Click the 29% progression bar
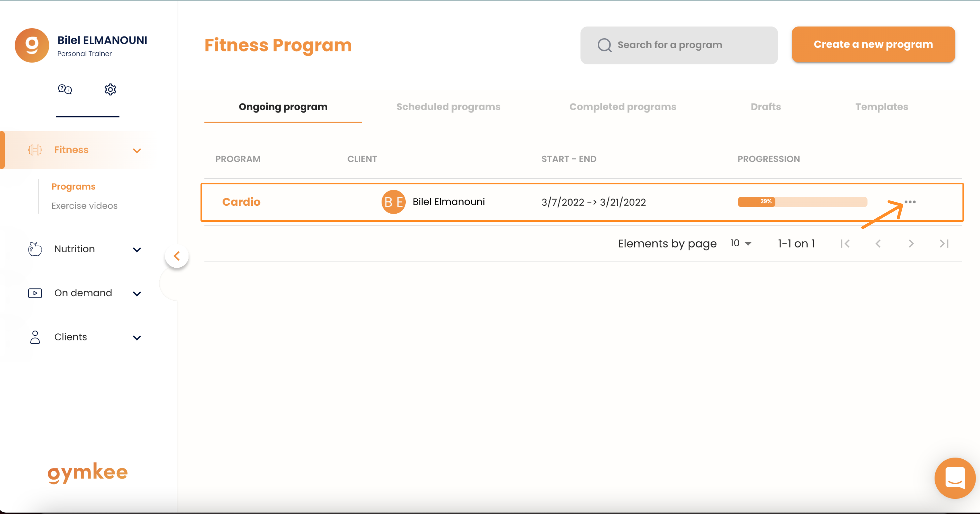Viewport: 980px width, 514px height. 802,202
